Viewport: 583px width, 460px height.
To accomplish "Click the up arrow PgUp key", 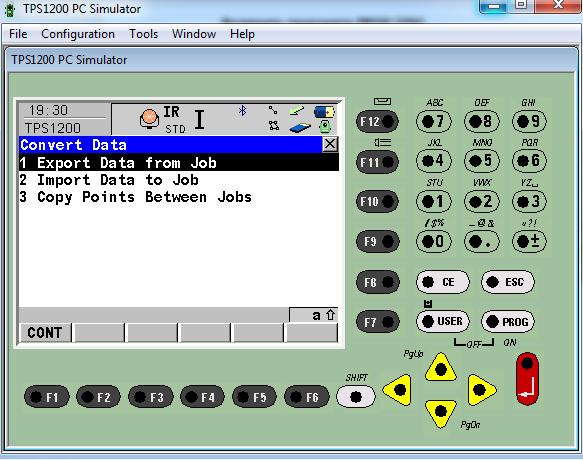I will [x=441, y=368].
